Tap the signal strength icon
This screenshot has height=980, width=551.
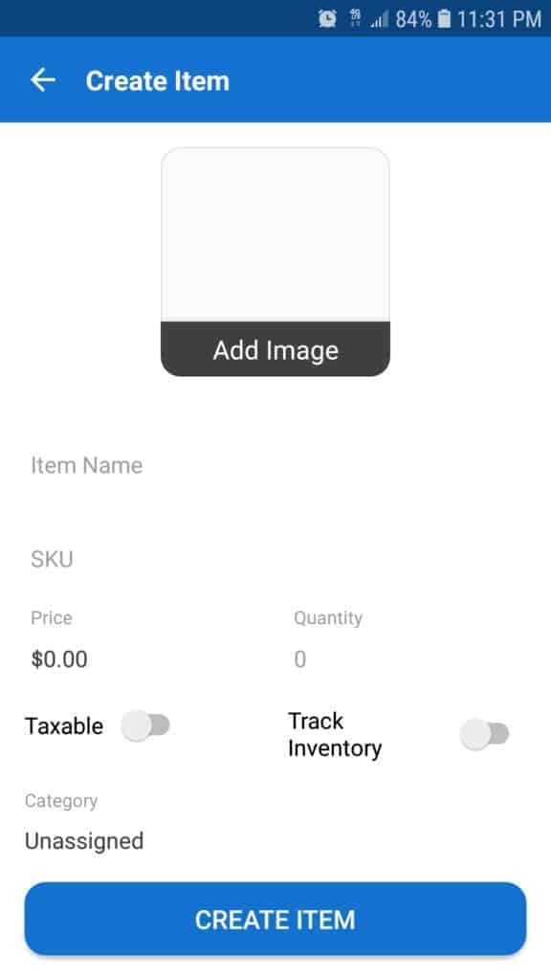379,20
